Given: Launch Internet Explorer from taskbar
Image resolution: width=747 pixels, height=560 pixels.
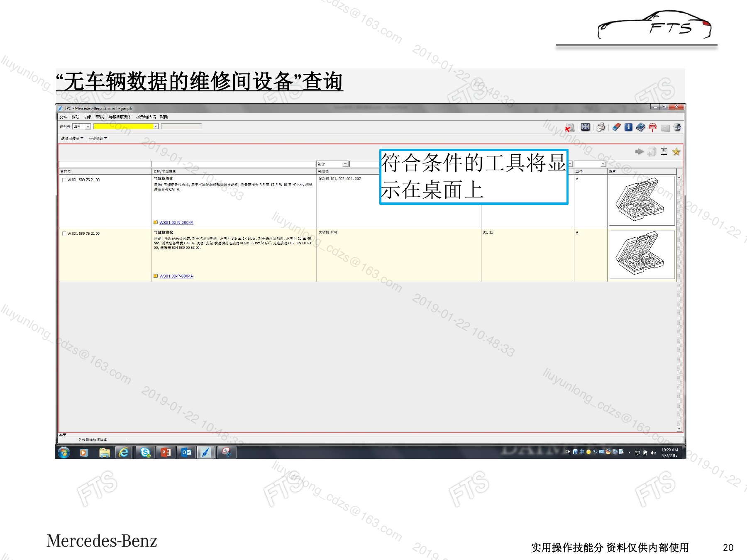Looking at the screenshot, I should click(124, 453).
